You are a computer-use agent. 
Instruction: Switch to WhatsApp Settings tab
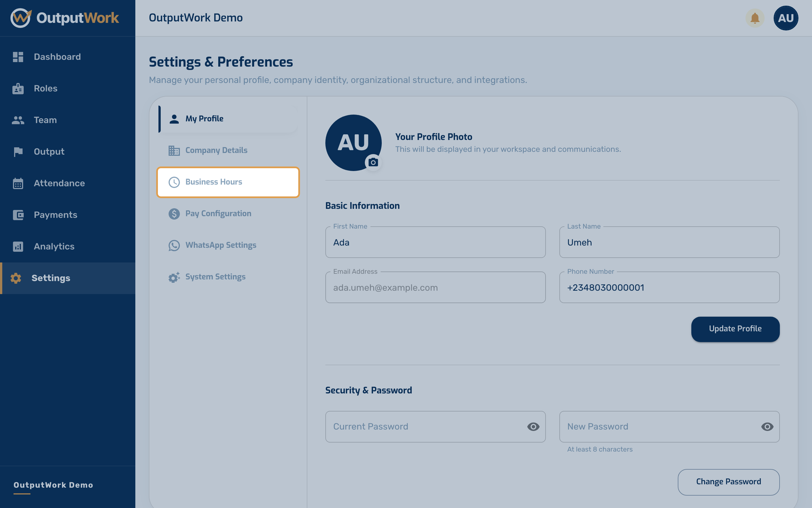[x=228, y=245]
